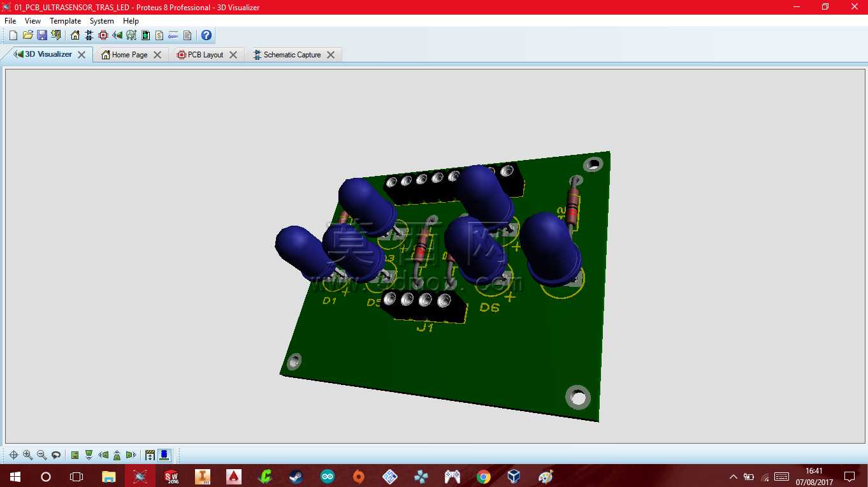The height and width of the screenshot is (487, 868).
Task: Open the Gerber Viewer toolbar icon
Action: (131, 35)
